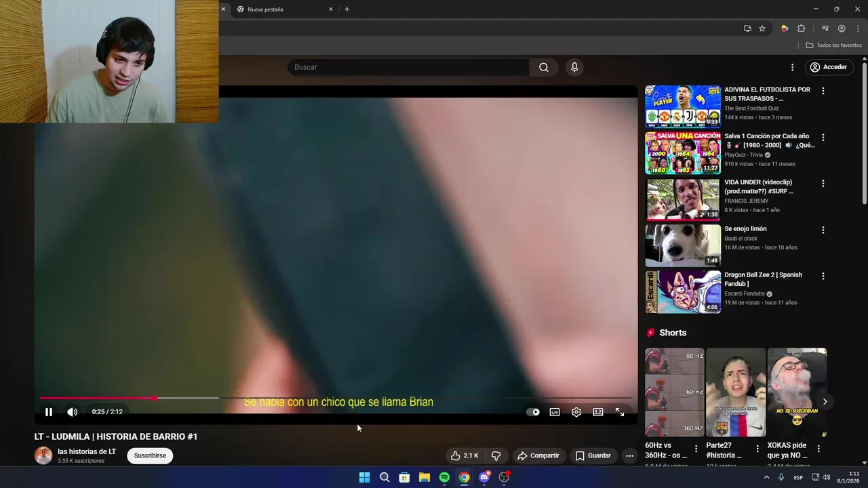The height and width of the screenshot is (488, 868).
Task: Open Discord from taskbar
Action: 484,477
